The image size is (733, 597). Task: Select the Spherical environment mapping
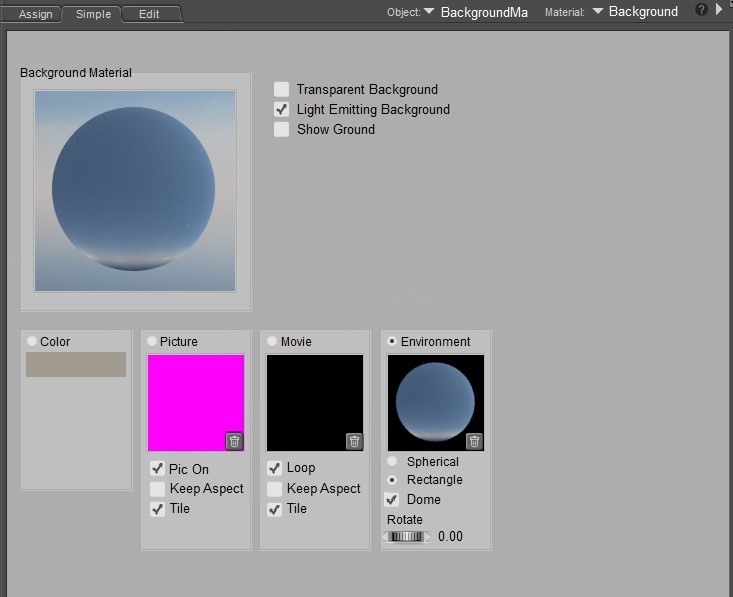click(x=392, y=461)
